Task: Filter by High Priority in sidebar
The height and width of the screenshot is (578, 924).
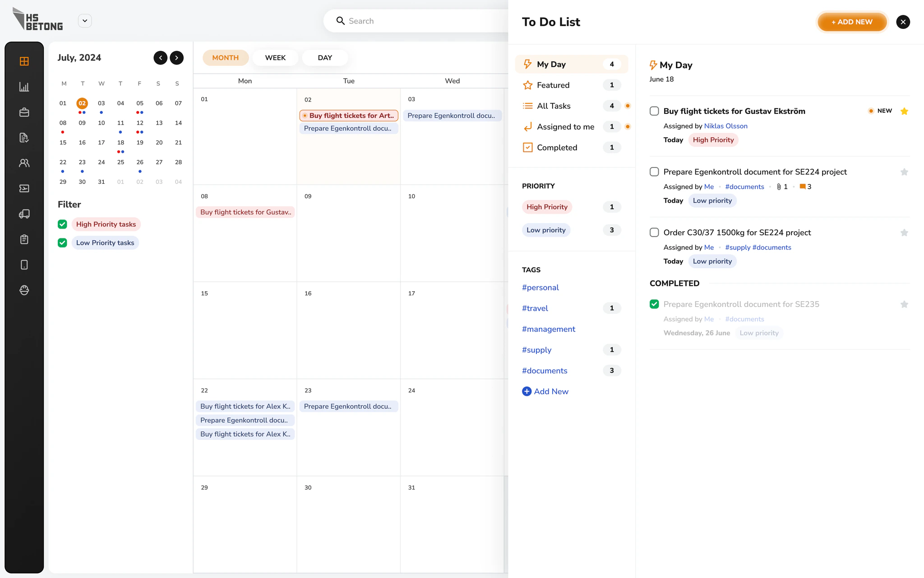Action: tap(547, 207)
